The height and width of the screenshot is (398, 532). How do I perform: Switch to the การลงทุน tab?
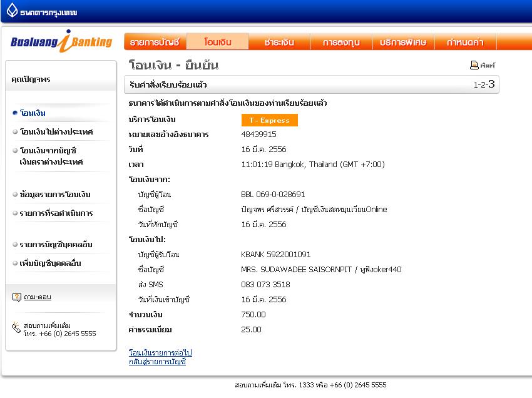341,42
